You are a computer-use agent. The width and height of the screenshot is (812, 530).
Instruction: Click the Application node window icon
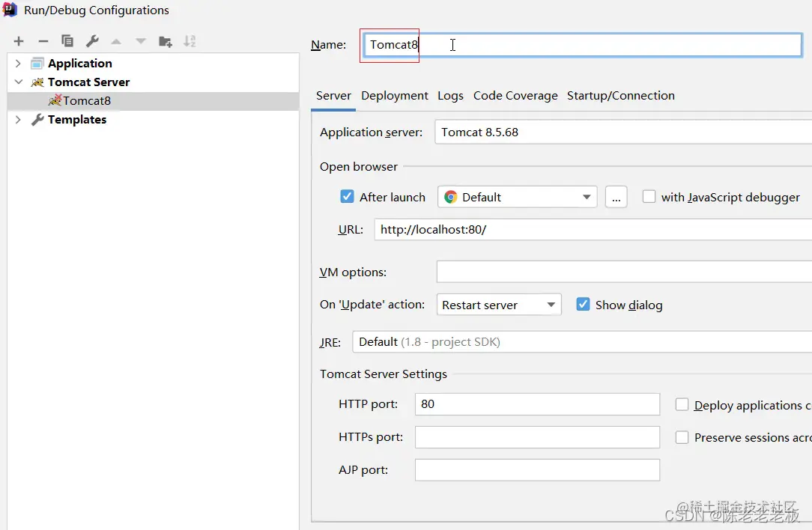tap(37, 64)
